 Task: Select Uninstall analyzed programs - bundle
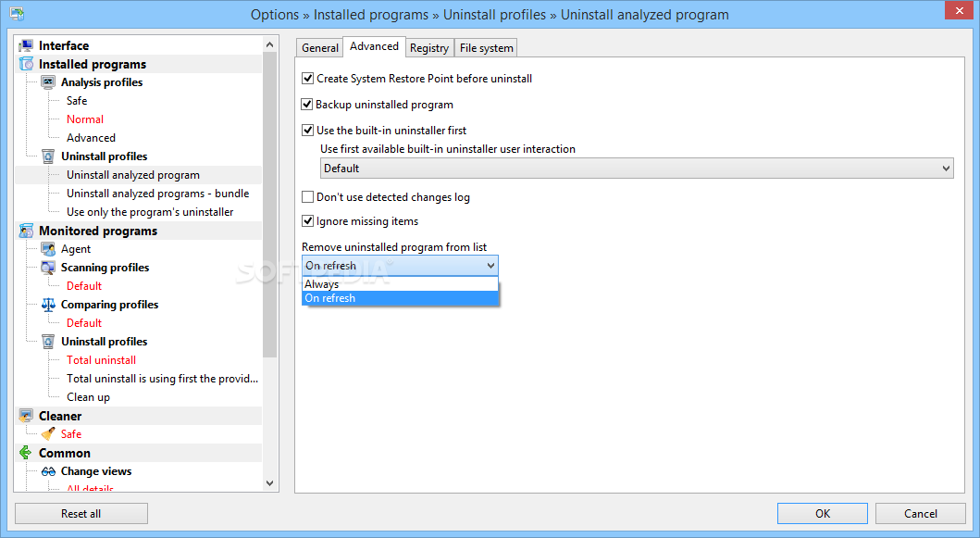[x=158, y=194]
